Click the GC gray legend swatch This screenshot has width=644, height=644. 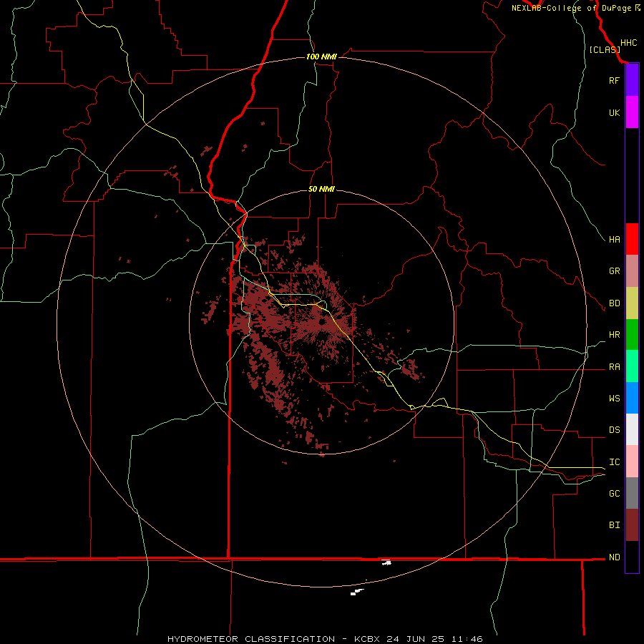pos(632,493)
